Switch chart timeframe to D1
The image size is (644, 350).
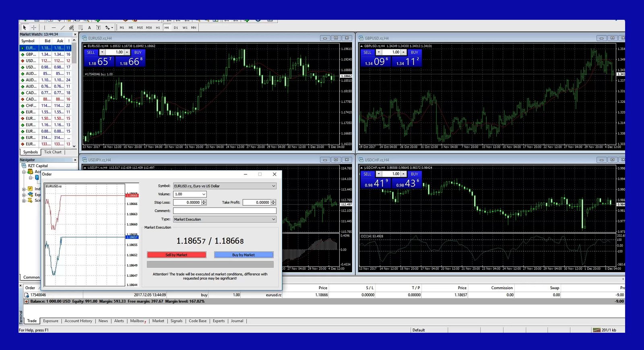pyautogui.click(x=176, y=28)
